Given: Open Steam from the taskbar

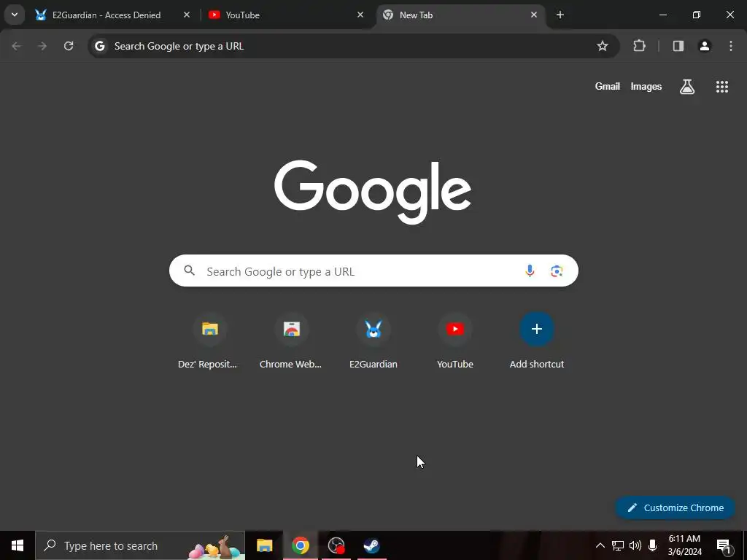Looking at the screenshot, I should pos(371,545).
